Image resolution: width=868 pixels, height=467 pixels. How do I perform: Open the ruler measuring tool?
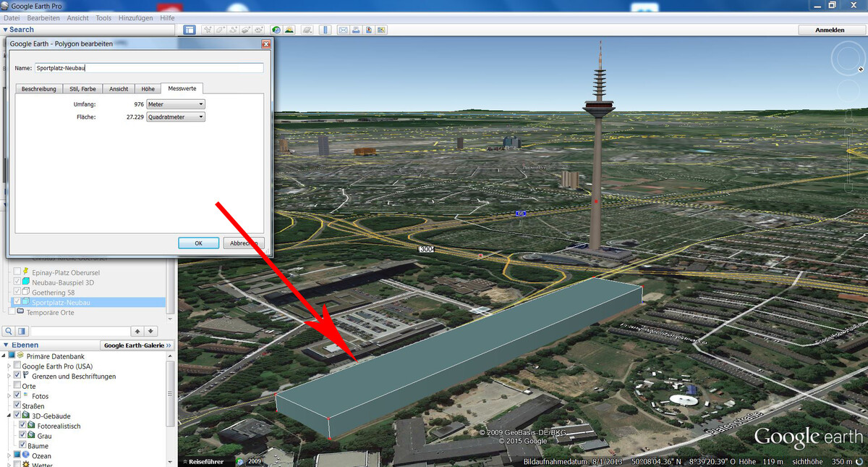pyautogui.click(x=325, y=30)
